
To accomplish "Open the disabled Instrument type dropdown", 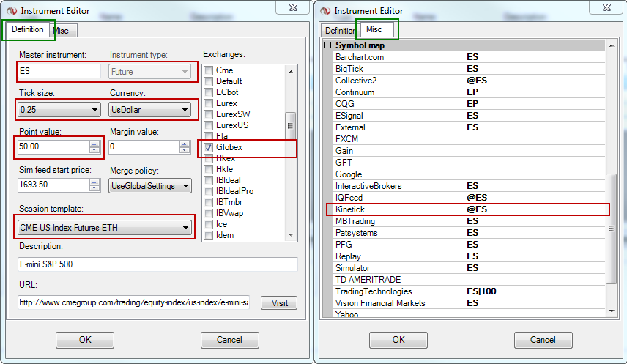I will coord(149,72).
